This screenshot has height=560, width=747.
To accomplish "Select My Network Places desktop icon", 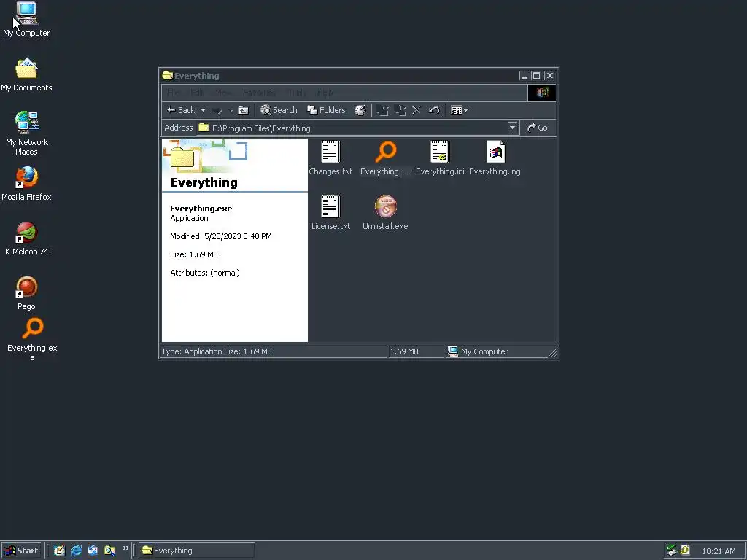I will pyautogui.click(x=27, y=133).
